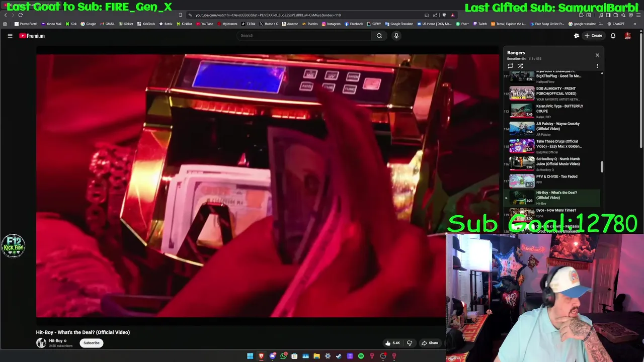
Task: Open Steam from taskbar
Action: [339, 356]
